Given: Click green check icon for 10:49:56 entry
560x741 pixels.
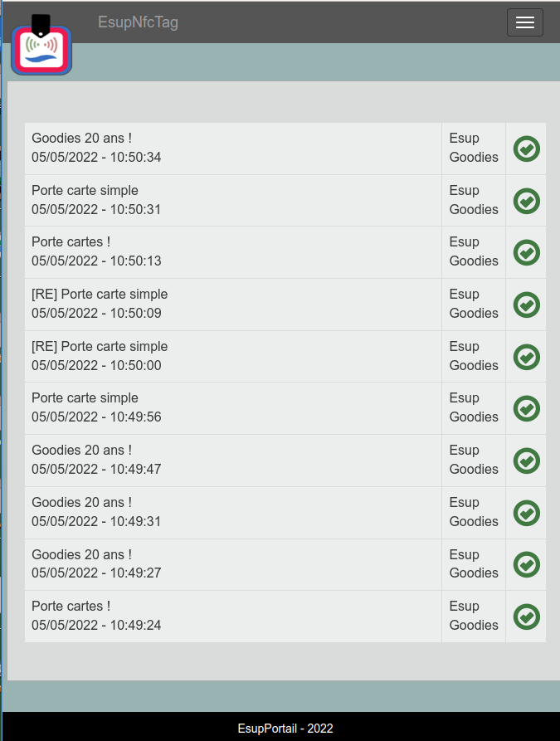Looking at the screenshot, I should coord(527,408).
